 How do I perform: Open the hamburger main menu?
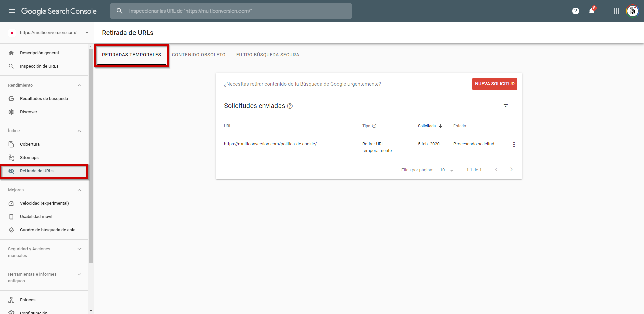[12, 11]
